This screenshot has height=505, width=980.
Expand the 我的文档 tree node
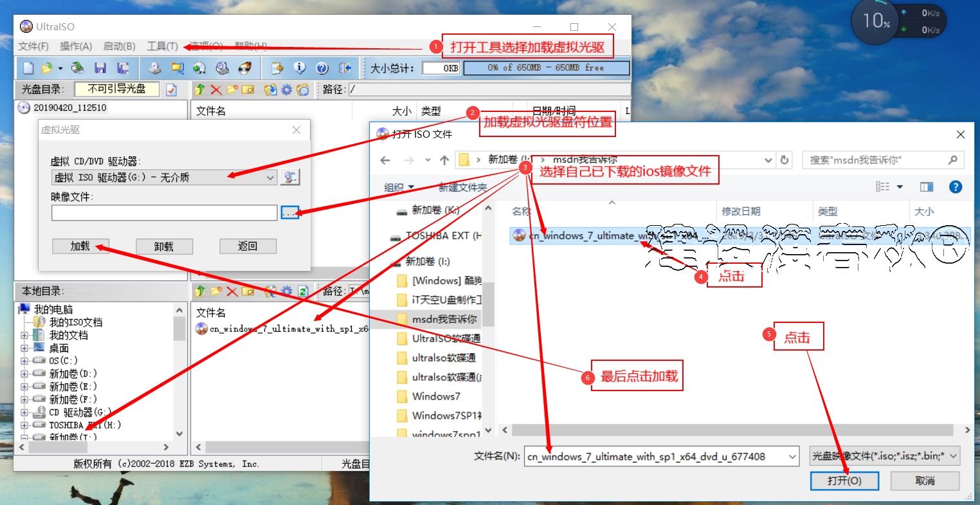coord(24,335)
